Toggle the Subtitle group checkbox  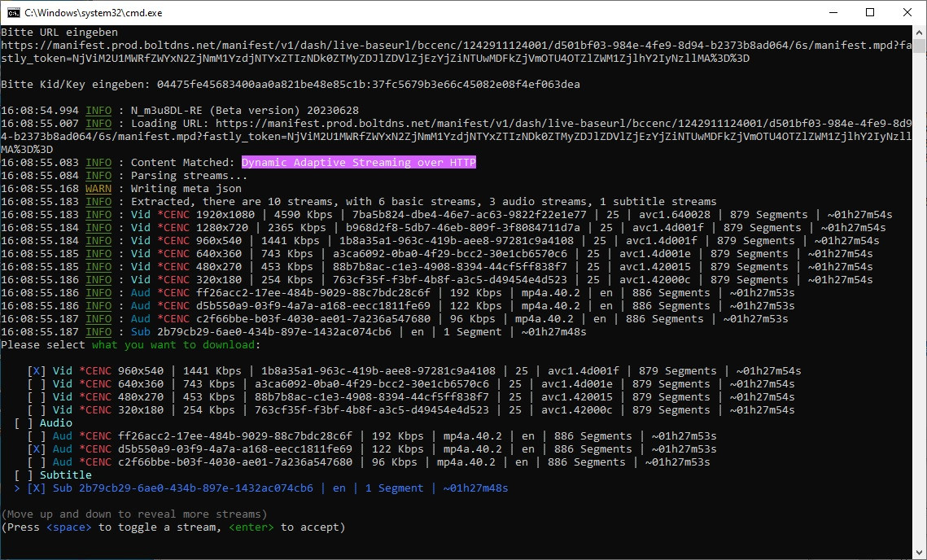point(24,475)
